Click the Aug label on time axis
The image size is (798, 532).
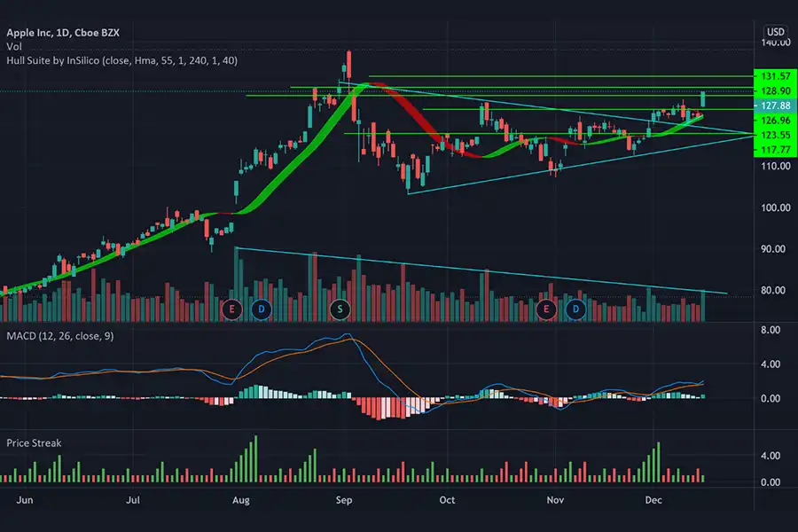(x=240, y=500)
